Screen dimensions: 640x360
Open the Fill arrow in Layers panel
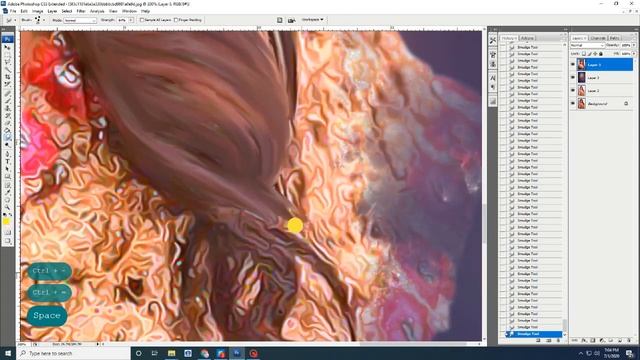point(634,54)
